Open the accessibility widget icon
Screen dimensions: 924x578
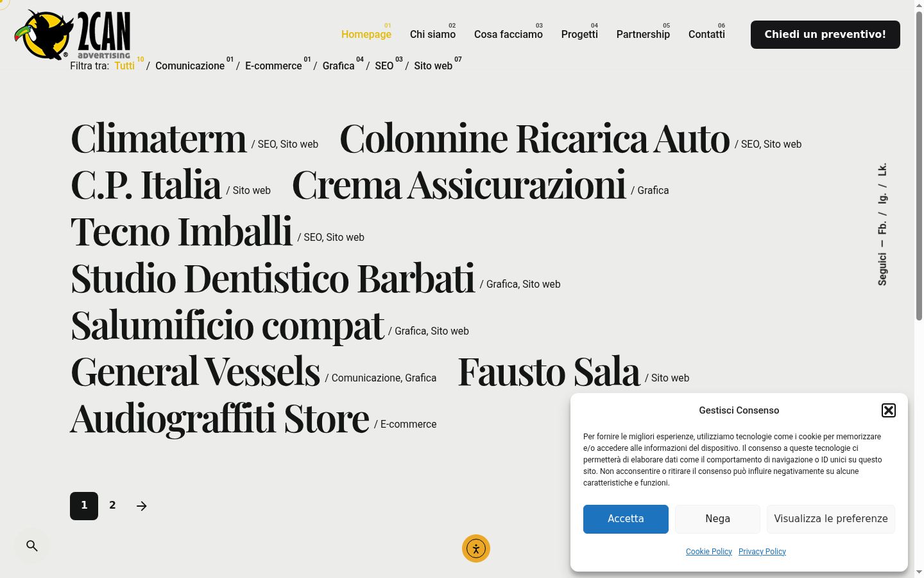(x=476, y=548)
